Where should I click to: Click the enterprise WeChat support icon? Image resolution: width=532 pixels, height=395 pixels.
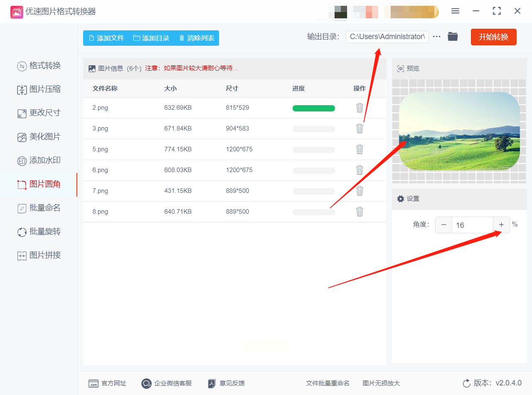(x=146, y=383)
